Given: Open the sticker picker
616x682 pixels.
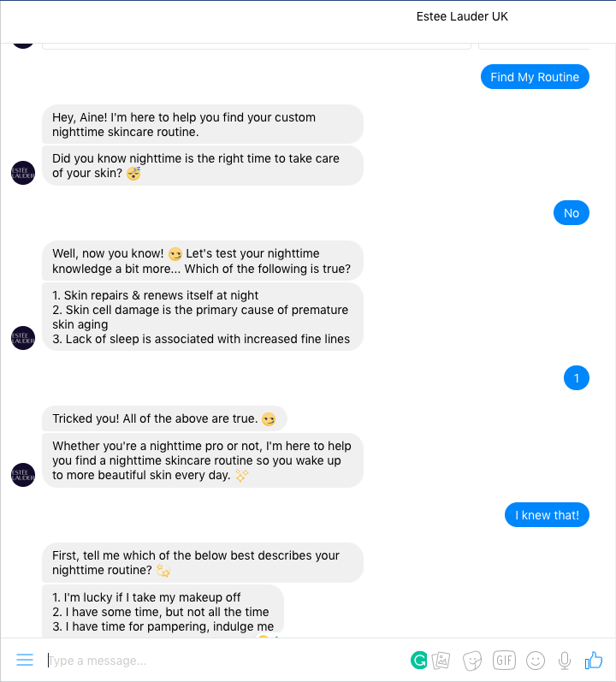Looking at the screenshot, I should pos(472,660).
